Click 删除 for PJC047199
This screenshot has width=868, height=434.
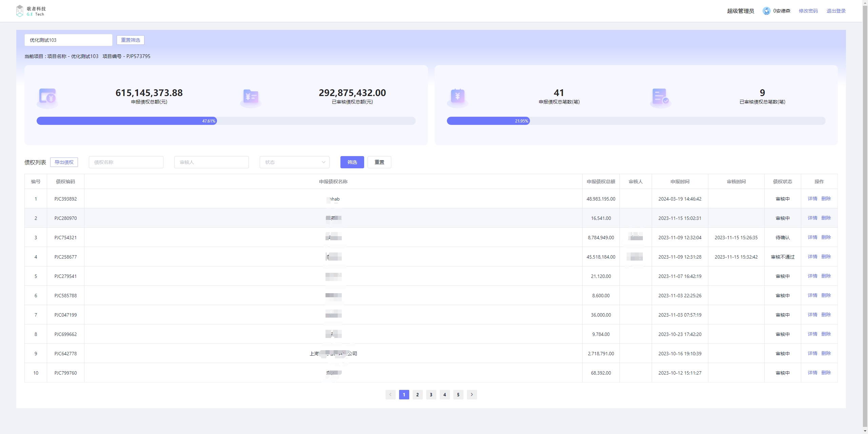click(x=826, y=315)
